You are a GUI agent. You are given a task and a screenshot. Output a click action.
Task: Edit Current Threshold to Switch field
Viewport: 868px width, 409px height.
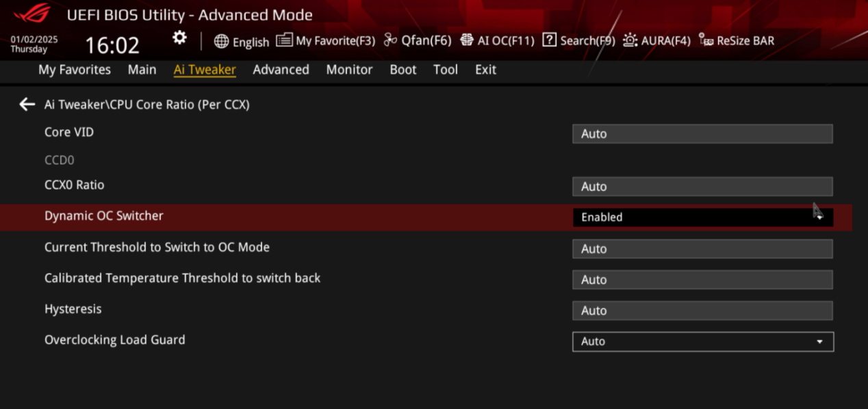tap(702, 249)
